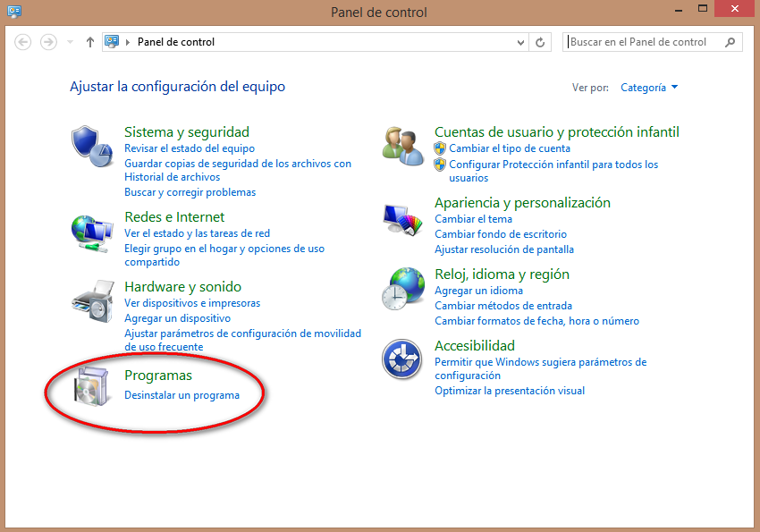The image size is (760, 532).
Task: Click the Apariencia y personalización monitor icon
Action: tap(402, 219)
